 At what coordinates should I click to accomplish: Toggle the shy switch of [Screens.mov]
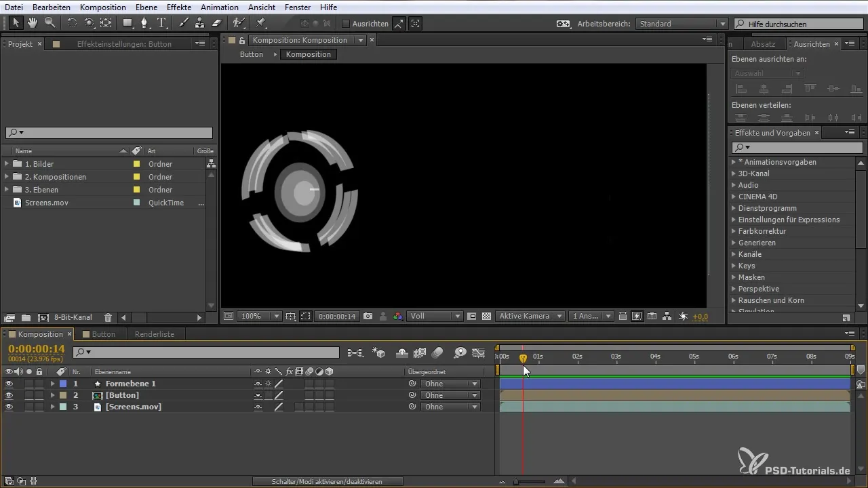[258, 407]
